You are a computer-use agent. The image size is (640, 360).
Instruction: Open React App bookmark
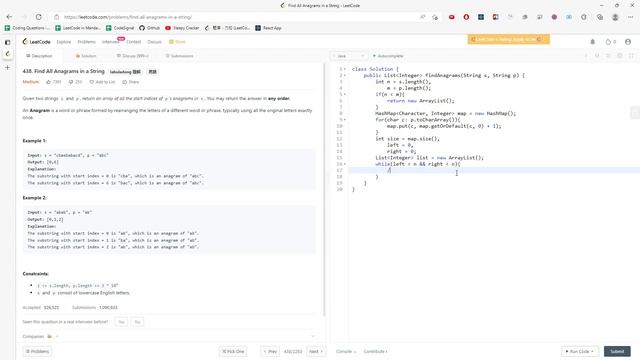[x=269, y=28]
